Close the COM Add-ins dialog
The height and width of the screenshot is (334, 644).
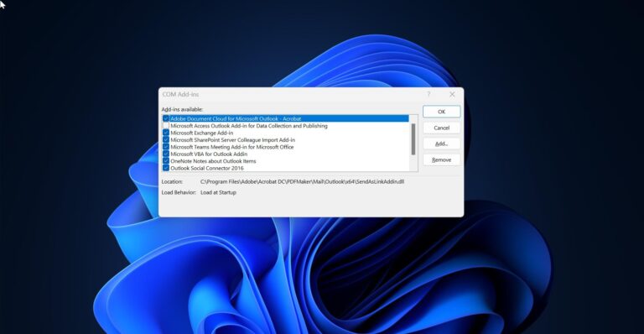pos(452,94)
